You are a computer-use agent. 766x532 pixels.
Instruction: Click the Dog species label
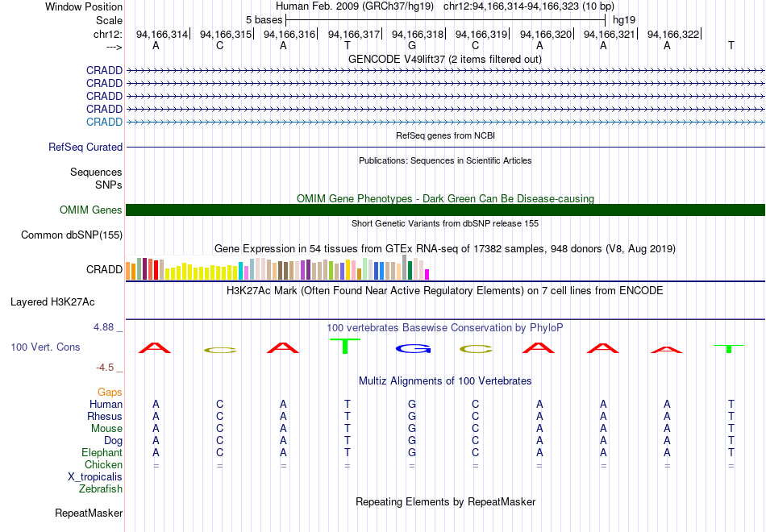coord(114,441)
